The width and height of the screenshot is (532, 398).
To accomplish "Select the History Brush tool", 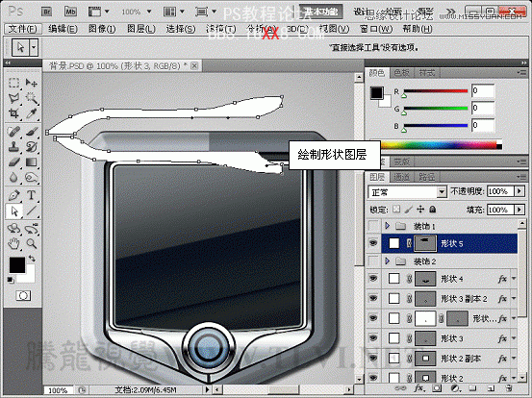I will click(x=32, y=147).
